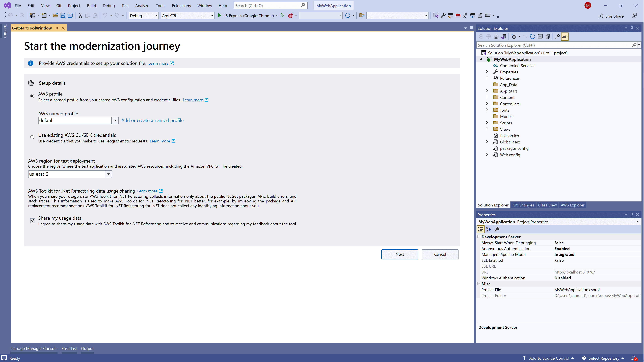Screen dimensions: 644x362
Task: Save all open files
Action: point(70,15)
